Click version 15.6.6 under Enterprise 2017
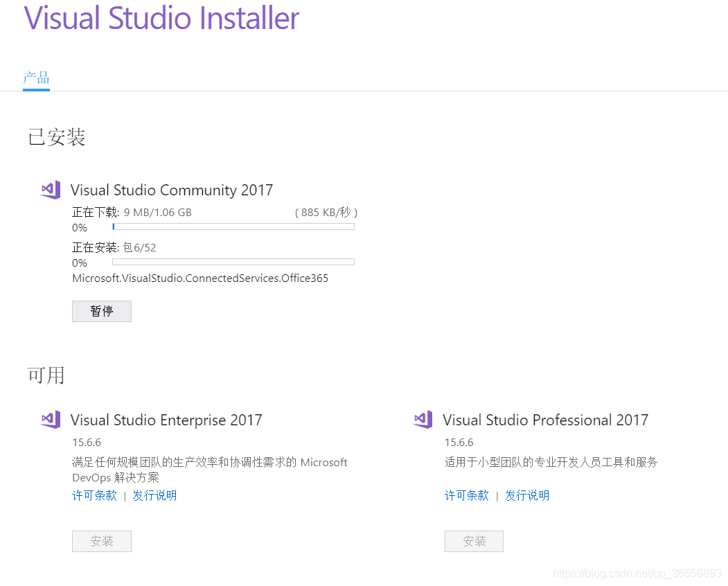 coord(87,443)
